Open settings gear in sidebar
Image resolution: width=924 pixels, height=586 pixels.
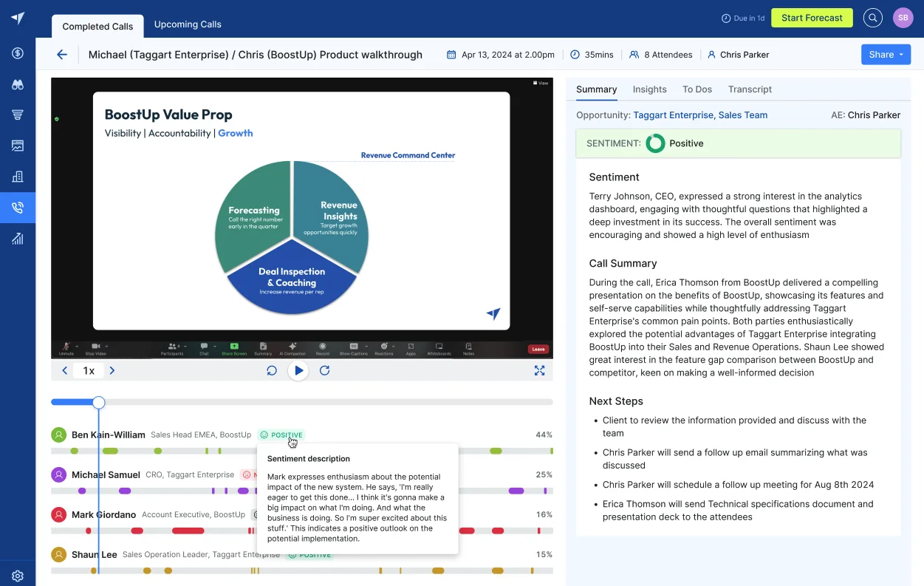tap(18, 576)
